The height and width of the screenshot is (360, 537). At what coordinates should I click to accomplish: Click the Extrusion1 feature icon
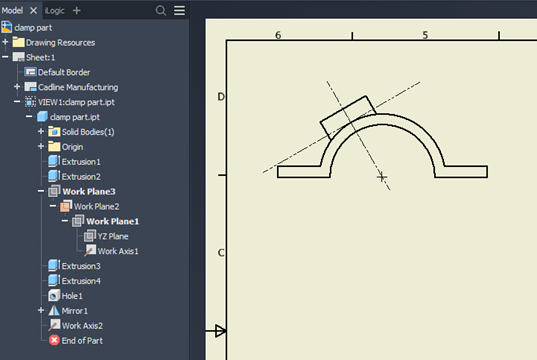pyautogui.click(x=54, y=161)
